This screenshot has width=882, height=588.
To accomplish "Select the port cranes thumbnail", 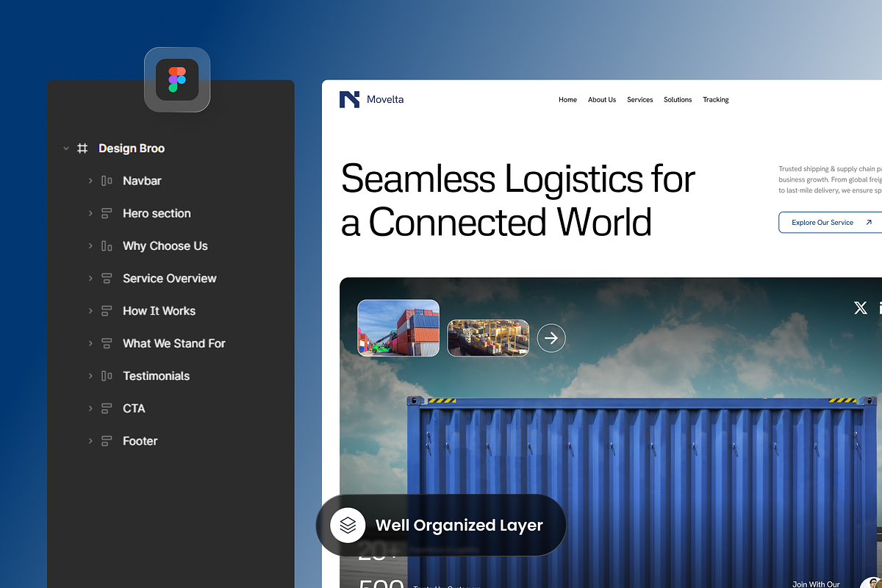I will [488, 338].
